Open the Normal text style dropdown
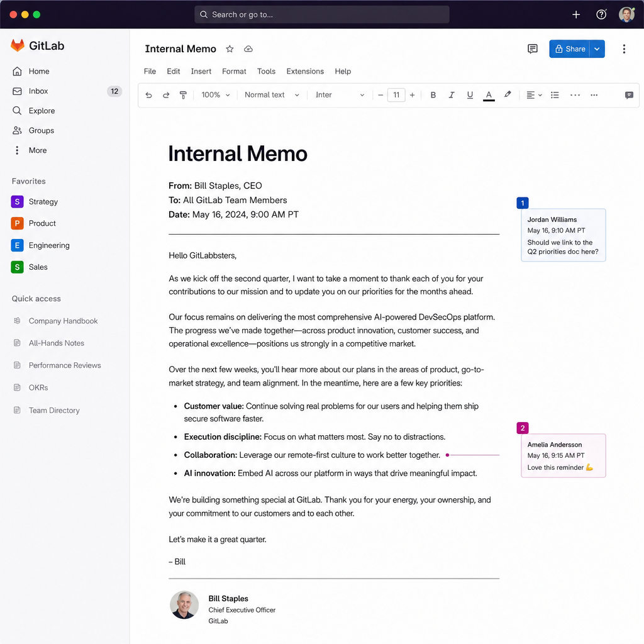The image size is (644, 644). (272, 95)
